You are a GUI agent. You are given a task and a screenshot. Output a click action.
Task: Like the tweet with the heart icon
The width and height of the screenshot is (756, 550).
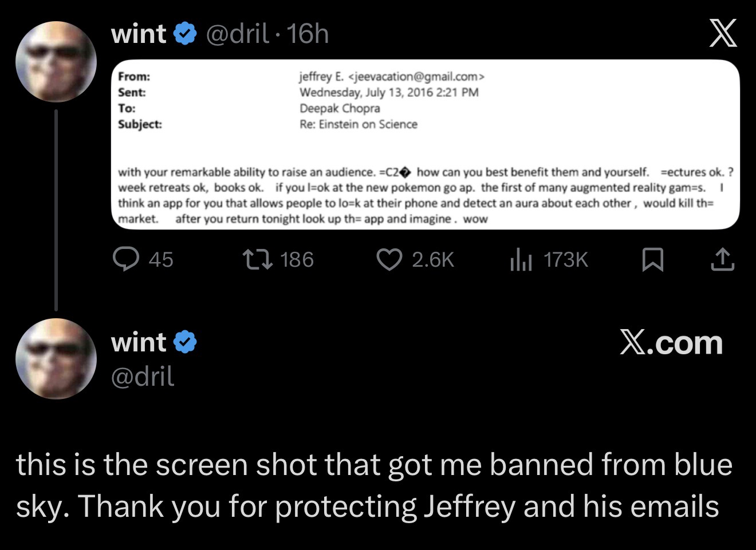click(x=389, y=259)
